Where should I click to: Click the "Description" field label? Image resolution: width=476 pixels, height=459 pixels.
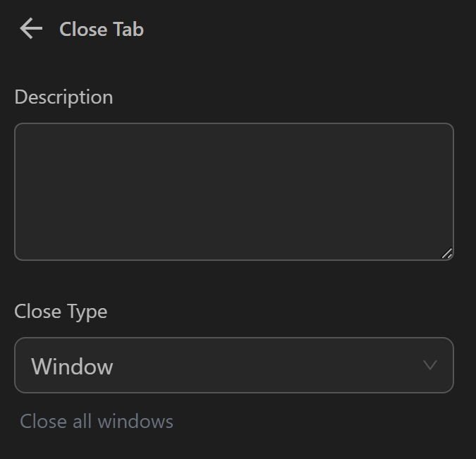63,97
